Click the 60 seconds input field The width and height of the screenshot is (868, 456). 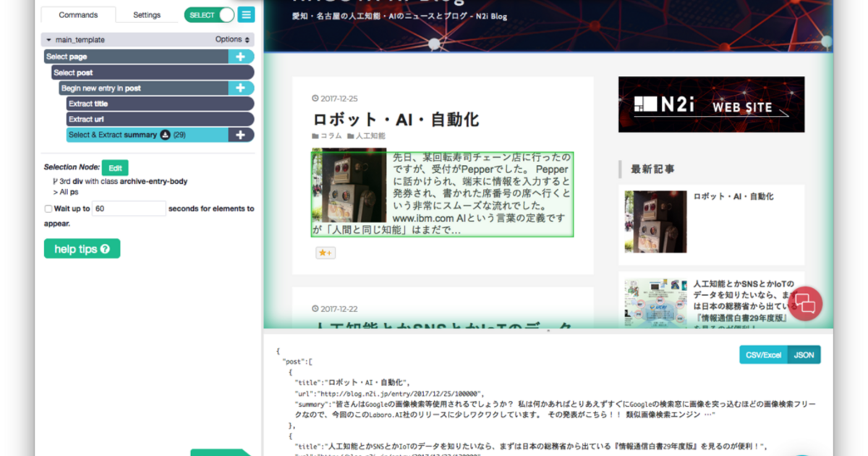click(128, 208)
